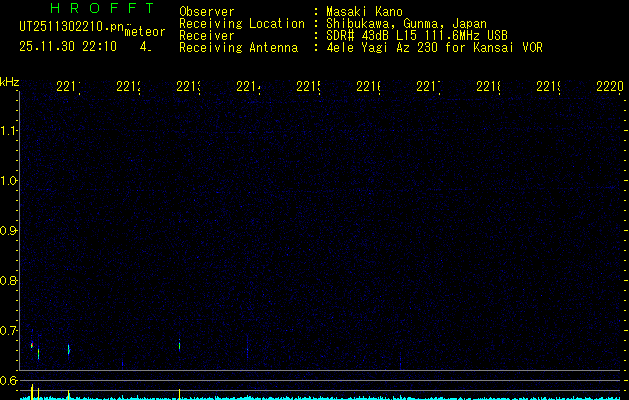Click the 2212 time axis label
The image size is (629, 400).
pos(129,86)
